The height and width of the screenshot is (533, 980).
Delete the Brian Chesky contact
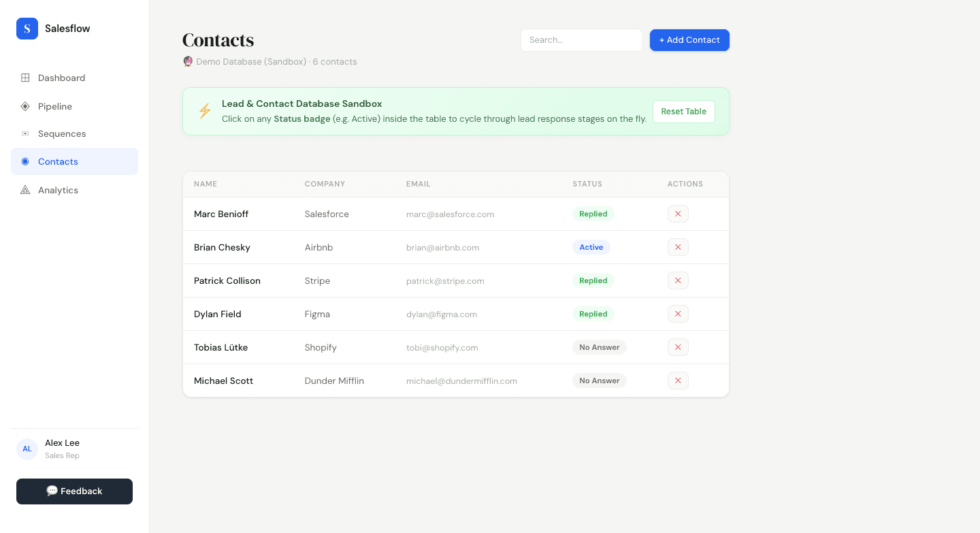[678, 247]
